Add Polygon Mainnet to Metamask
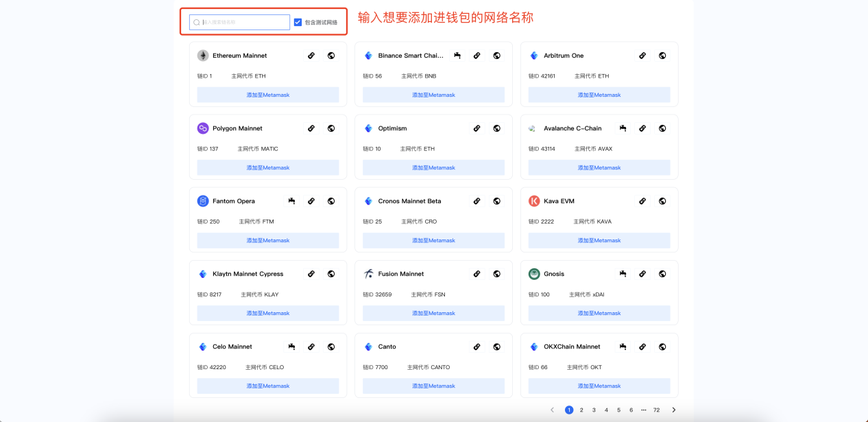Viewport: 868px width, 422px height. coord(268,167)
